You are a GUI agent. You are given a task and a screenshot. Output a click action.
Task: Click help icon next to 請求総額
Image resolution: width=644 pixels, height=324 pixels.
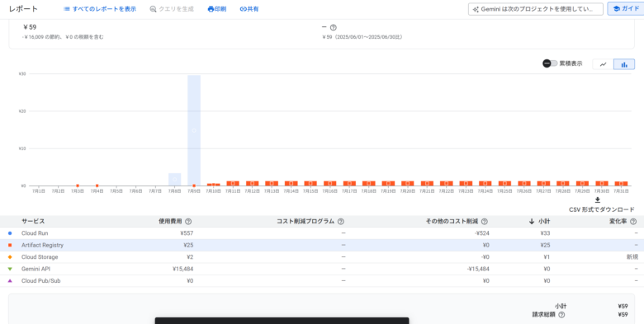point(561,315)
